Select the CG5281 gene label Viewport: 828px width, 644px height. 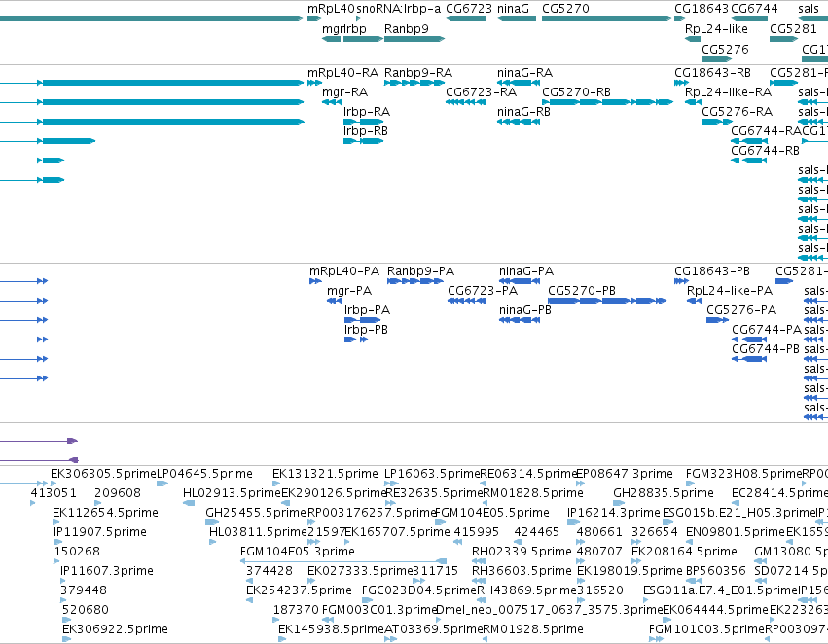[x=793, y=29]
